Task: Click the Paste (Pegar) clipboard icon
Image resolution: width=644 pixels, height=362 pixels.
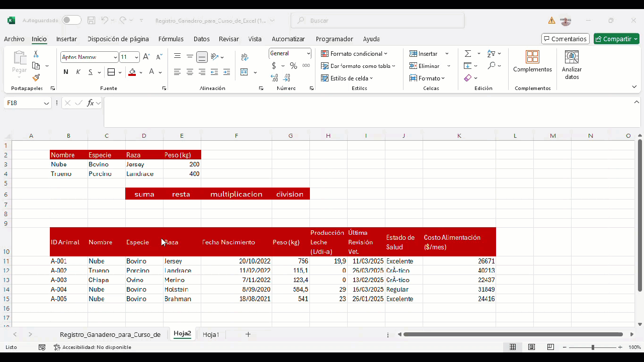Action: pyautogui.click(x=20, y=58)
